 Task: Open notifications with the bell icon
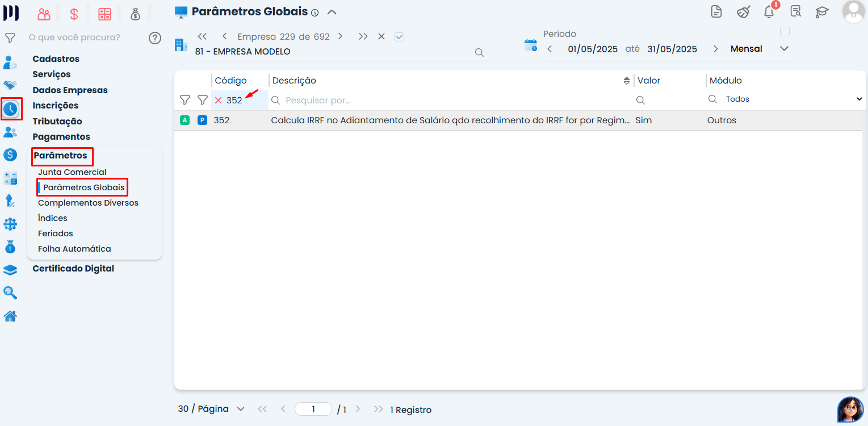pos(769,11)
